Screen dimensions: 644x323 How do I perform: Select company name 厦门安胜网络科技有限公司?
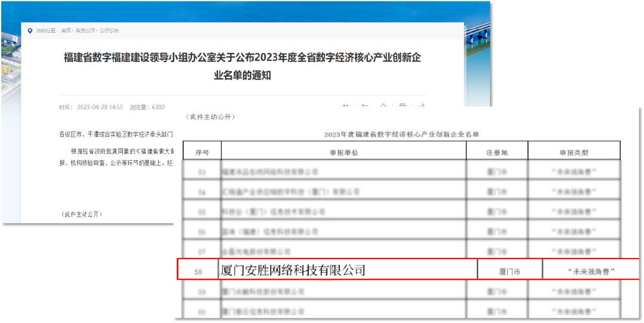pyautogui.click(x=293, y=270)
